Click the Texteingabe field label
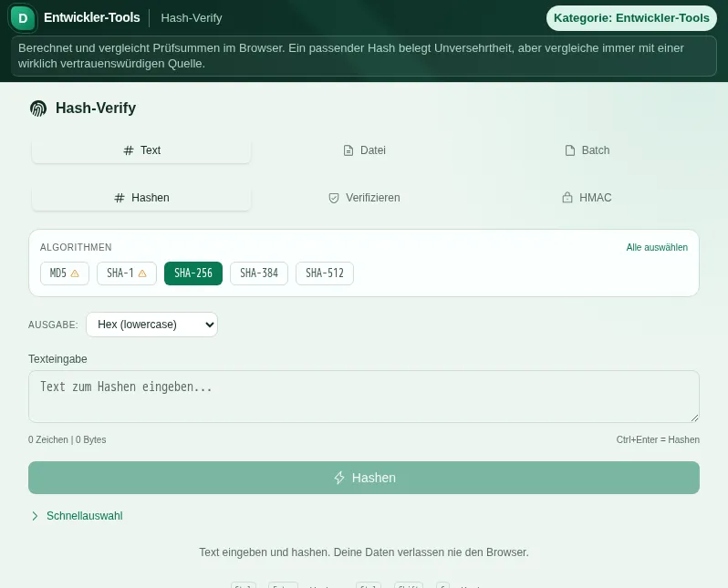Viewport: 728px width, 588px height. coord(57,359)
